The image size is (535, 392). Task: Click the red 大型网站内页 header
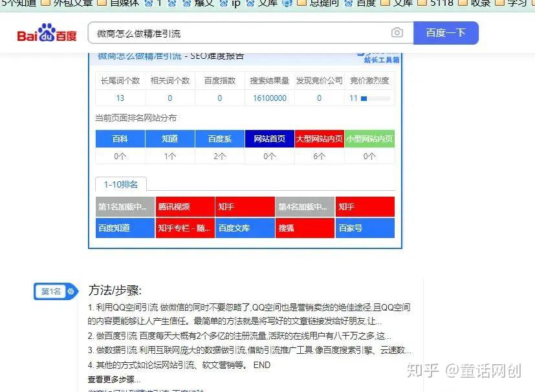320,139
